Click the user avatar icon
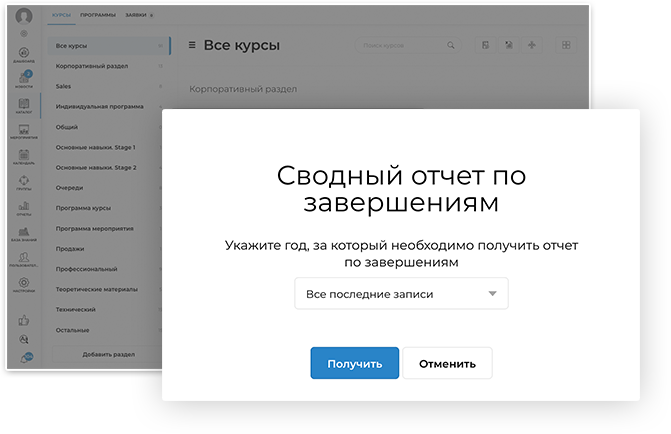 [24, 16]
